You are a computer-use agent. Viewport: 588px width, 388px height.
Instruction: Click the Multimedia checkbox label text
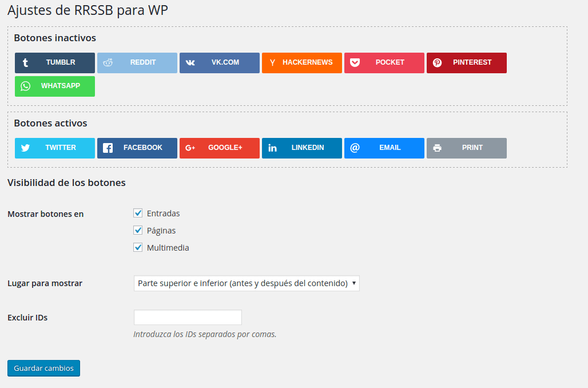168,248
